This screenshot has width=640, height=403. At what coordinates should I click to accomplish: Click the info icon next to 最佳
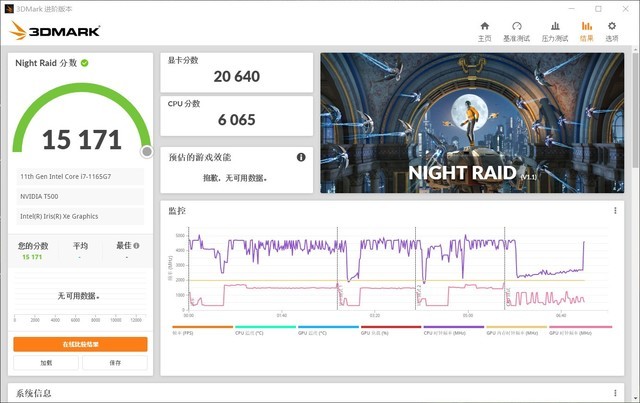click(136, 245)
